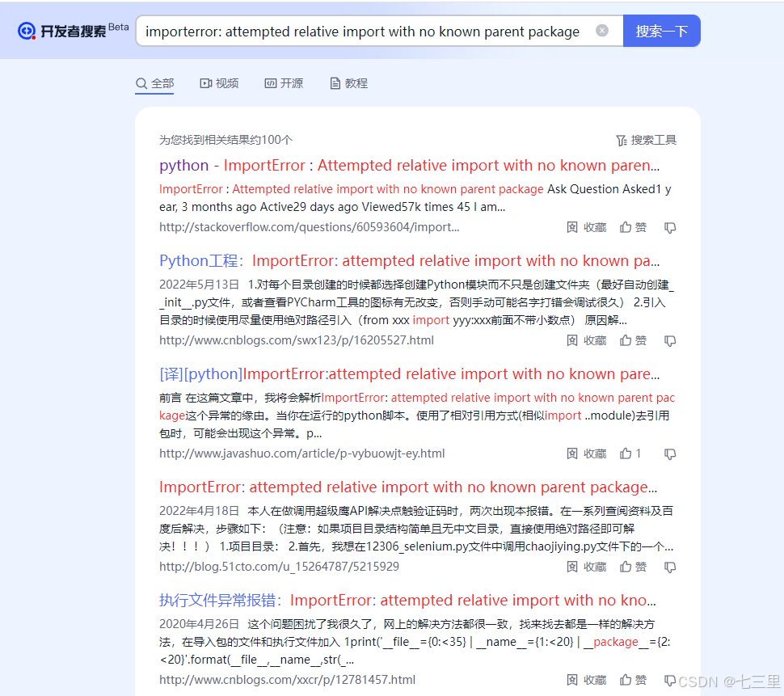This screenshot has height=696, width=784.
Task: Thumbs down the javashuo article result
Action: [670, 454]
